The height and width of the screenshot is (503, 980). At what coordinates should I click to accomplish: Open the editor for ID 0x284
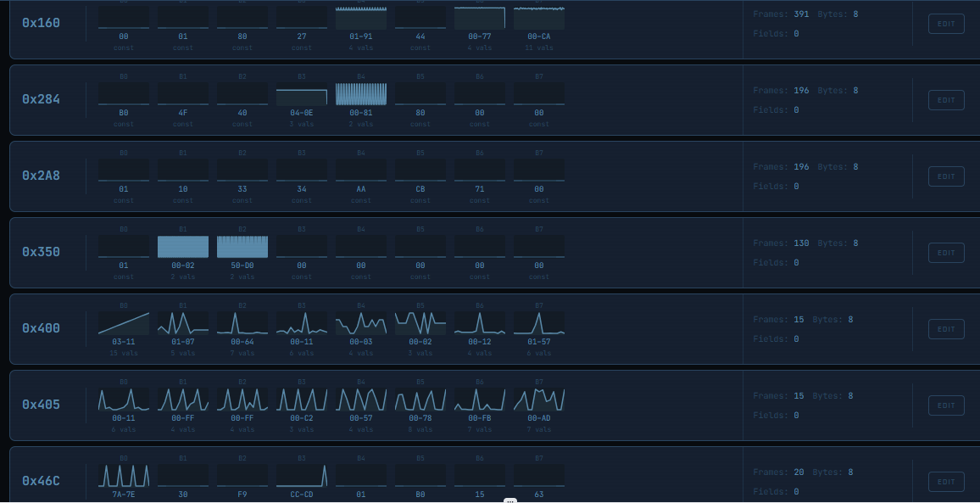pos(946,100)
